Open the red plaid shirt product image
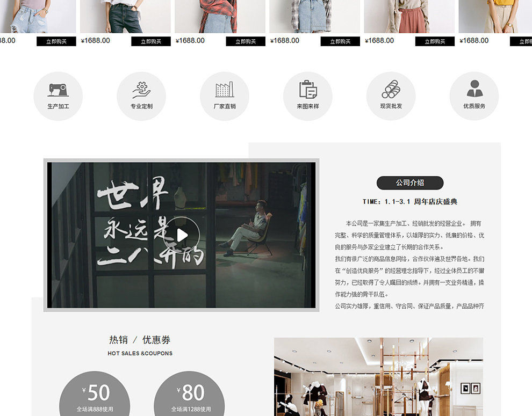The width and height of the screenshot is (532, 416). (220, 16)
